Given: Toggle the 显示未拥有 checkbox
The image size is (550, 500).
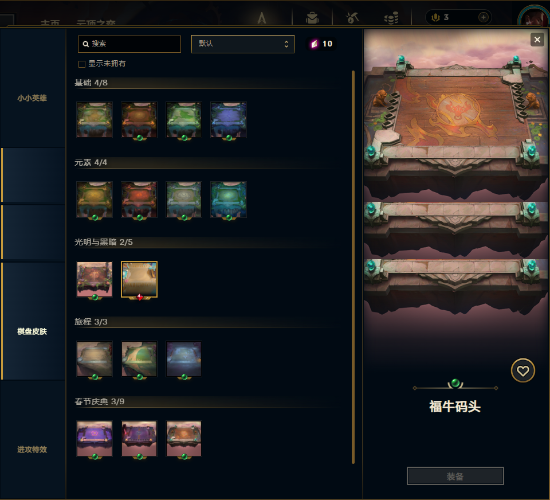Looking at the screenshot, I should pyautogui.click(x=82, y=64).
